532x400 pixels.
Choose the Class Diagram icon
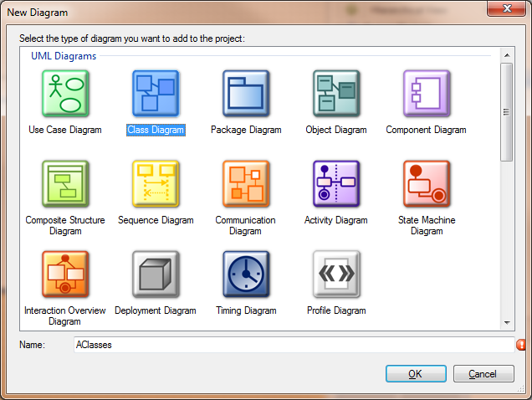[x=156, y=94]
